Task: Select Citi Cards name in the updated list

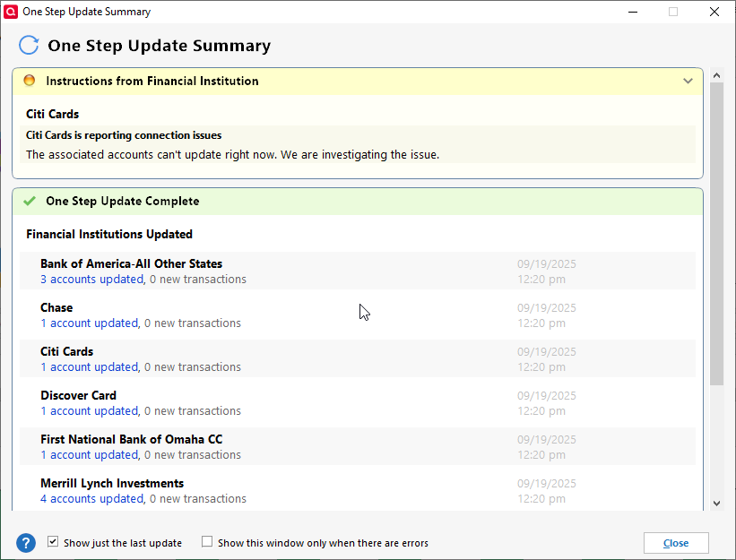Action: (66, 351)
